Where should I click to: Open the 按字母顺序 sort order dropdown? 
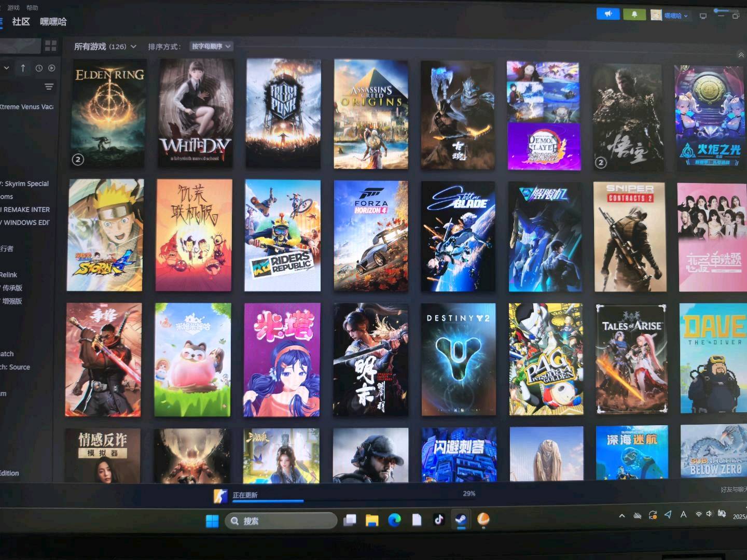[x=211, y=46]
